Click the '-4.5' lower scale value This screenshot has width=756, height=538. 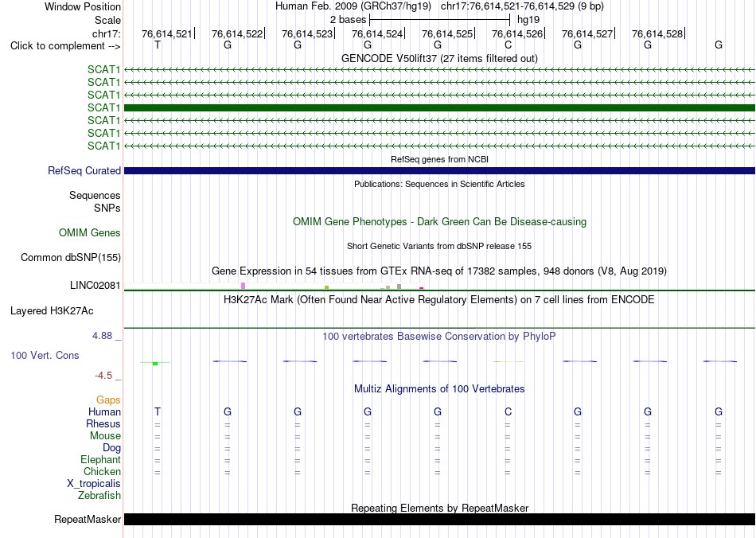coord(103,375)
